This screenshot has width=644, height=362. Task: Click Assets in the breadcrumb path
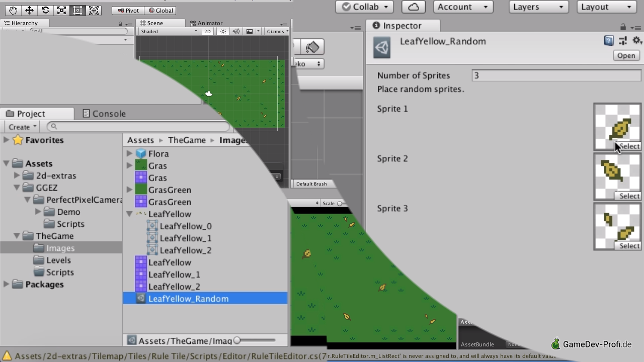(140, 140)
